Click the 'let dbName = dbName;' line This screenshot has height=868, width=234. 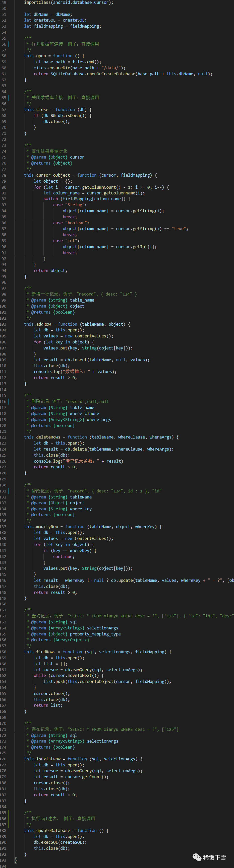48,15
